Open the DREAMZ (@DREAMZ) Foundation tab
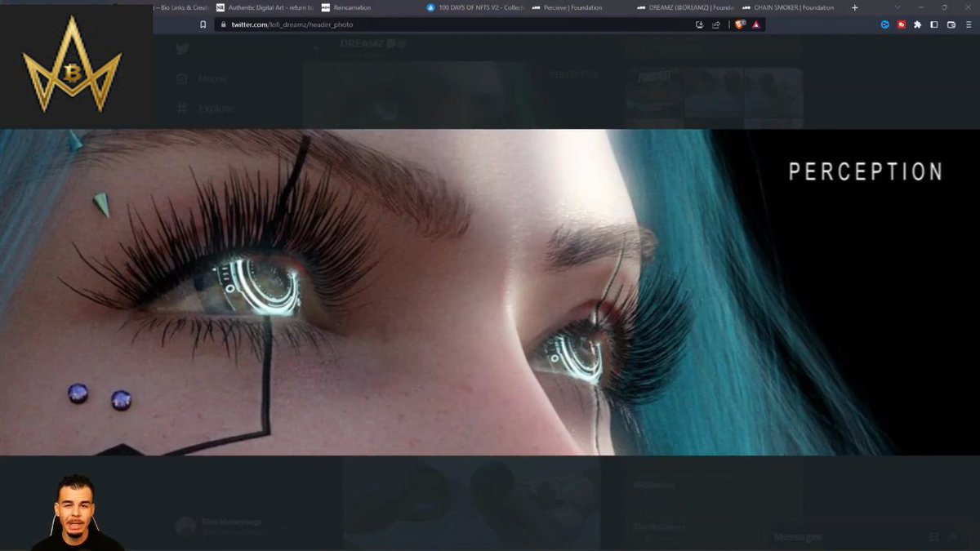The image size is (980, 551). (684, 7)
